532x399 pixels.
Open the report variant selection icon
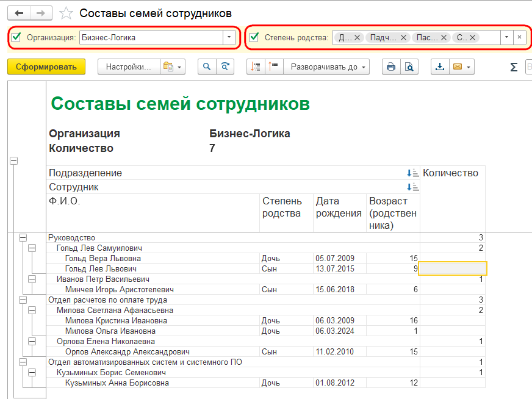click(168, 66)
